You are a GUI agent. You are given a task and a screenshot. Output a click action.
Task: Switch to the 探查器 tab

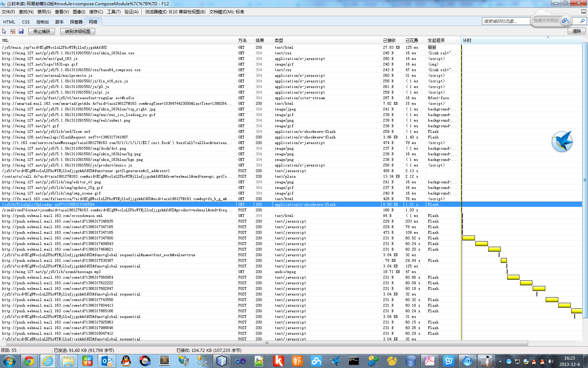76,22
